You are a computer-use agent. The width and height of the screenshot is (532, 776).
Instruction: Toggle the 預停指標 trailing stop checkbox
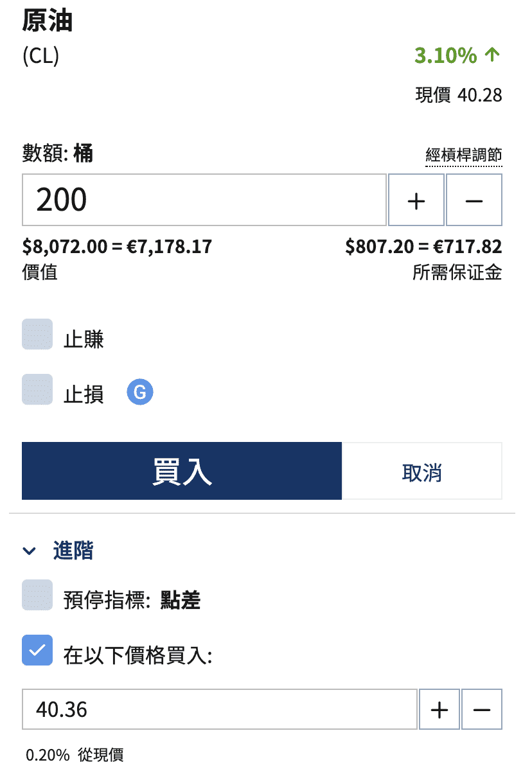click(37, 595)
